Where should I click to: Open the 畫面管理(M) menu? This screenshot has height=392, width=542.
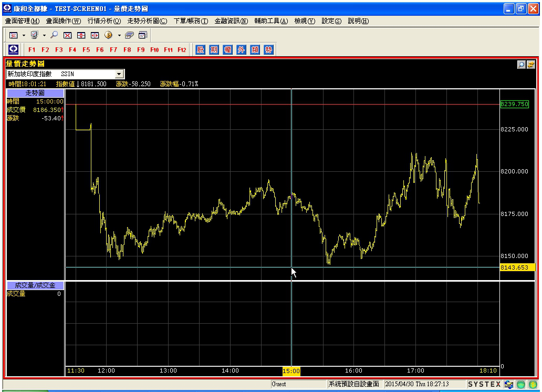pos(23,21)
